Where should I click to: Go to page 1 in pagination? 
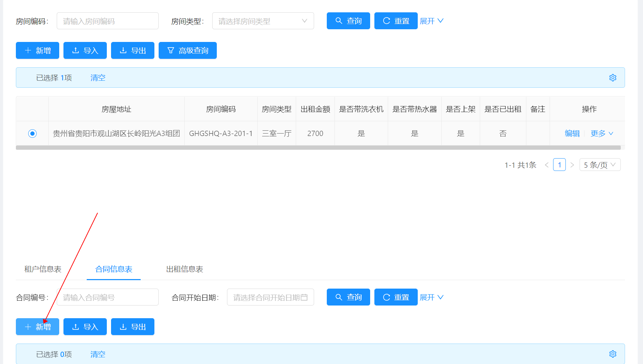tap(559, 165)
